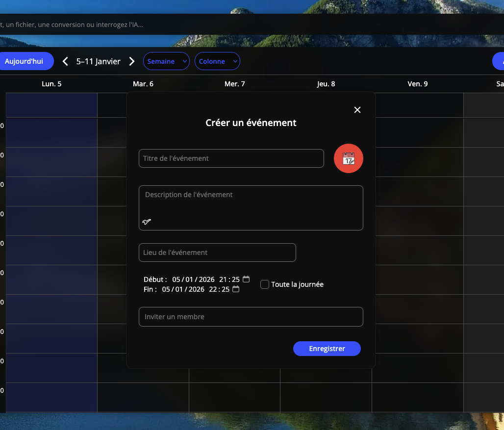Screen dimensions: 504x430
Task: Focus the Lieu de l'événement field
Action: coord(217,253)
